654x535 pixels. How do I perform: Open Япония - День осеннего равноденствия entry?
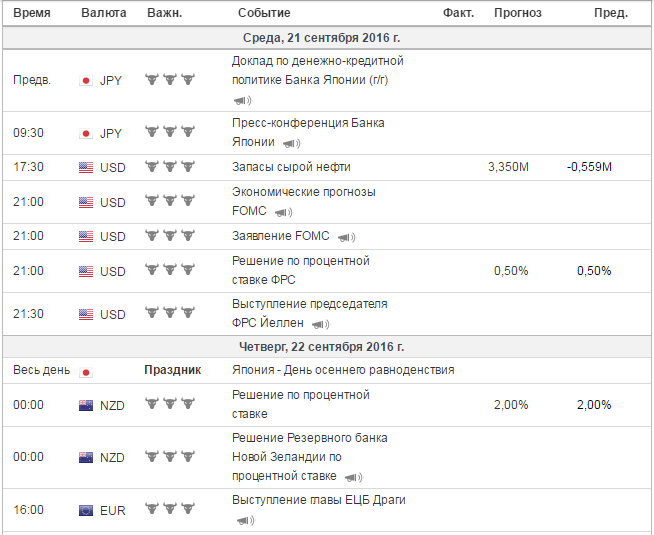(x=343, y=370)
